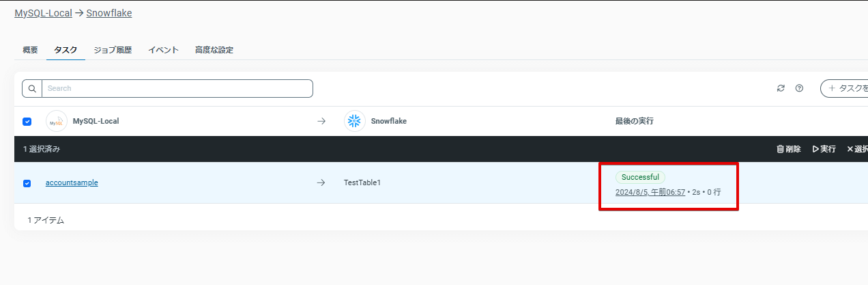This screenshot has height=285, width=868.
Task: Click the refresh icon above the task list
Action: pyautogui.click(x=781, y=88)
